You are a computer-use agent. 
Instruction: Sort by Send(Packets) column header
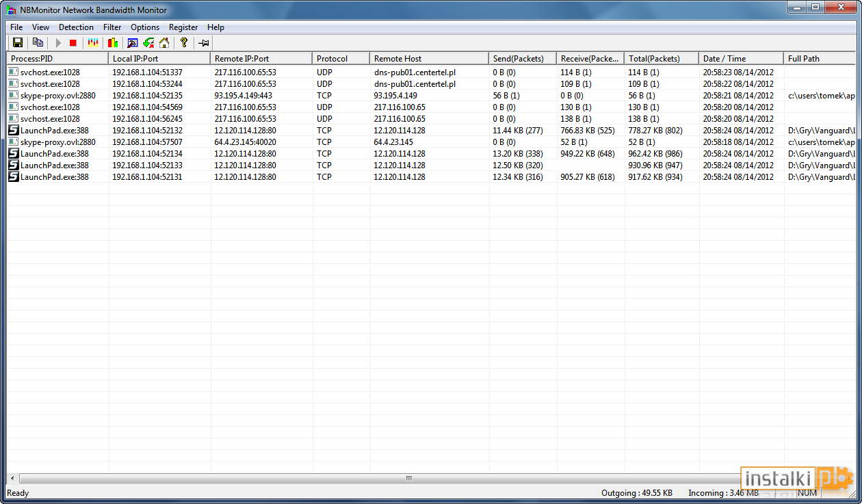[x=523, y=59]
